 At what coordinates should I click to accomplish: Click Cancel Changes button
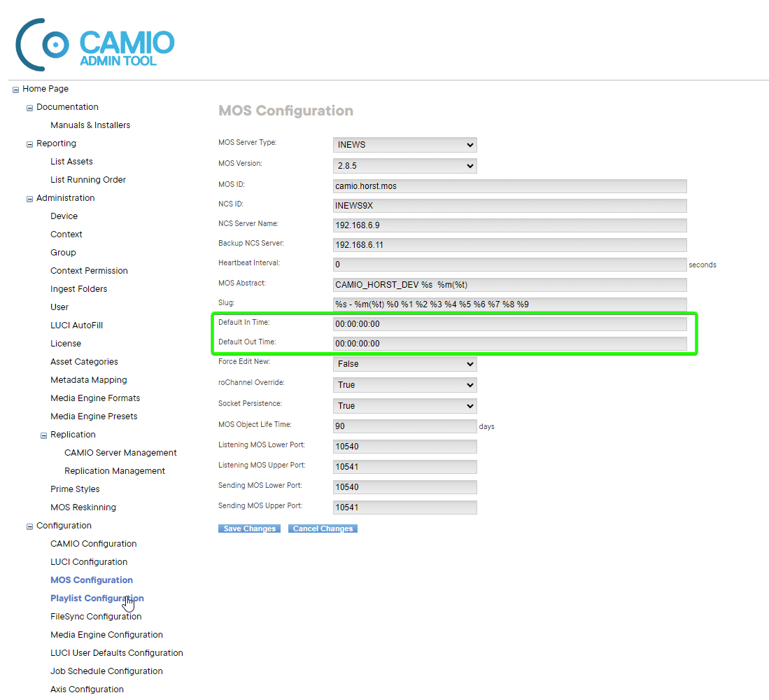pos(323,528)
